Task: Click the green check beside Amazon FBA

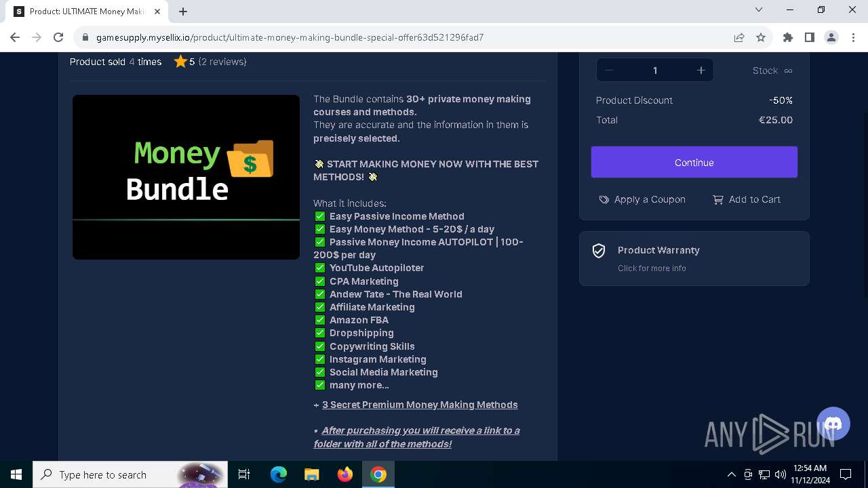Action: [320, 320]
